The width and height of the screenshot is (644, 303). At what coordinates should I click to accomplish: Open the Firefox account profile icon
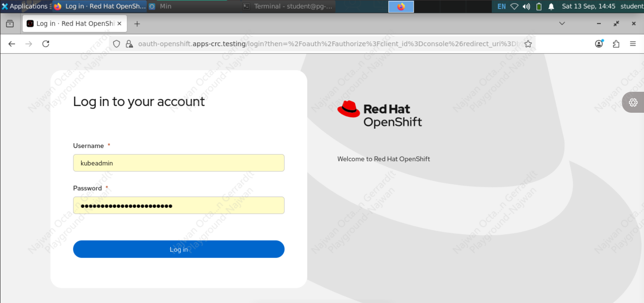[x=599, y=44]
